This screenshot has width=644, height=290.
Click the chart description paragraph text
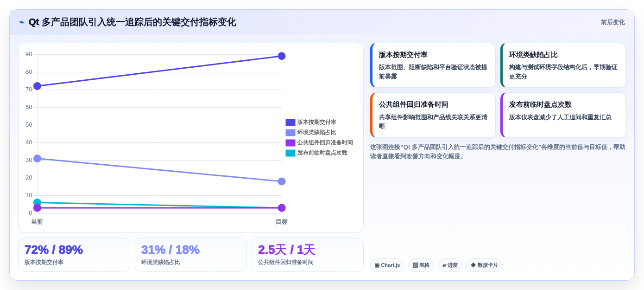tap(498, 152)
